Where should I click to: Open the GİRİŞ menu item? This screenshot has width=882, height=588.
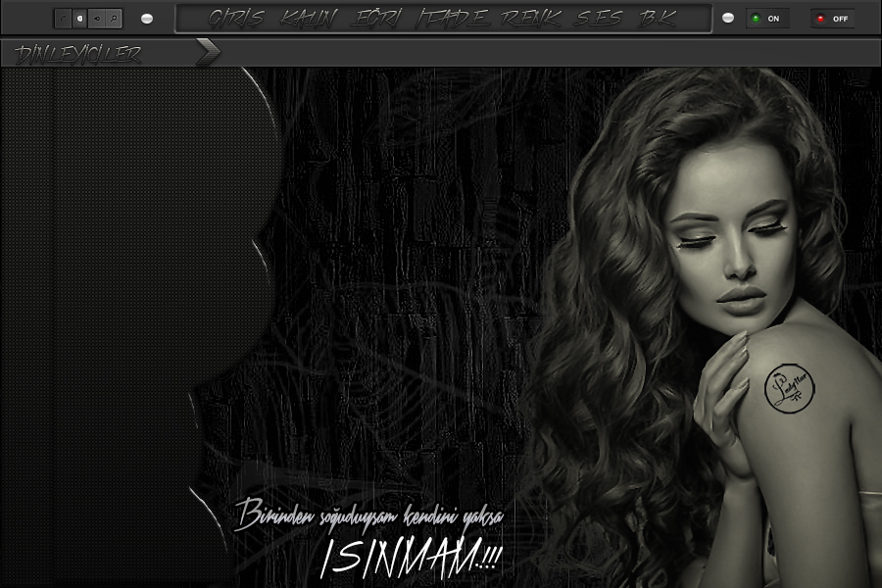click(x=237, y=19)
